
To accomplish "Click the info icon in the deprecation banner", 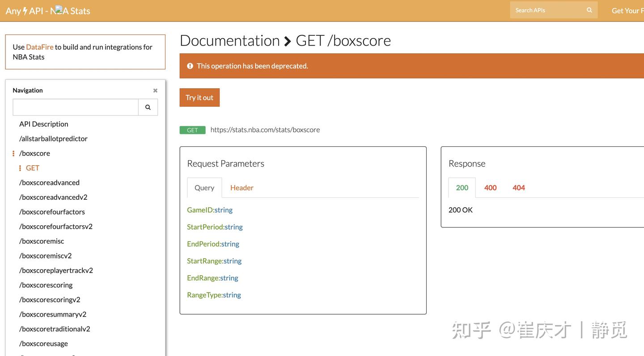I will tap(190, 65).
